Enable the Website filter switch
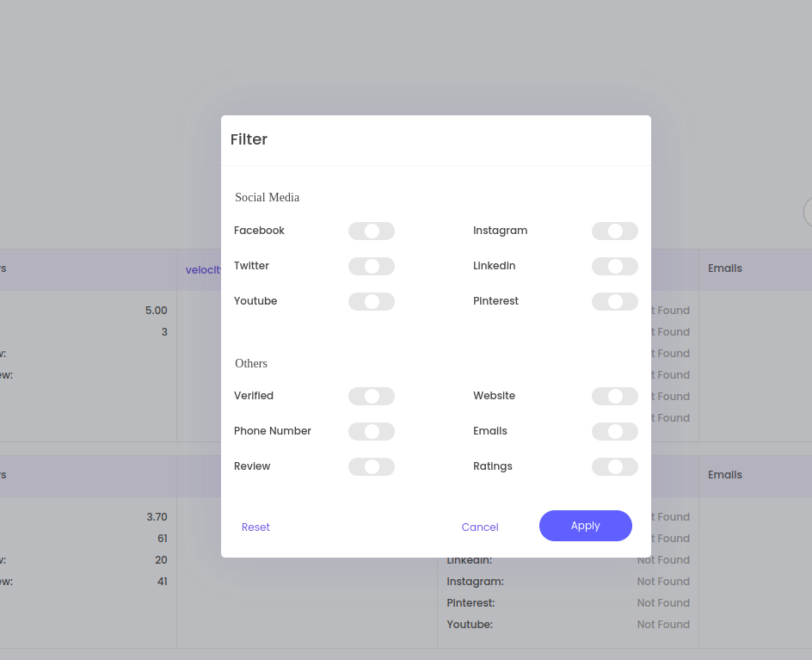Image resolution: width=812 pixels, height=660 pixels. click(614, 396)
